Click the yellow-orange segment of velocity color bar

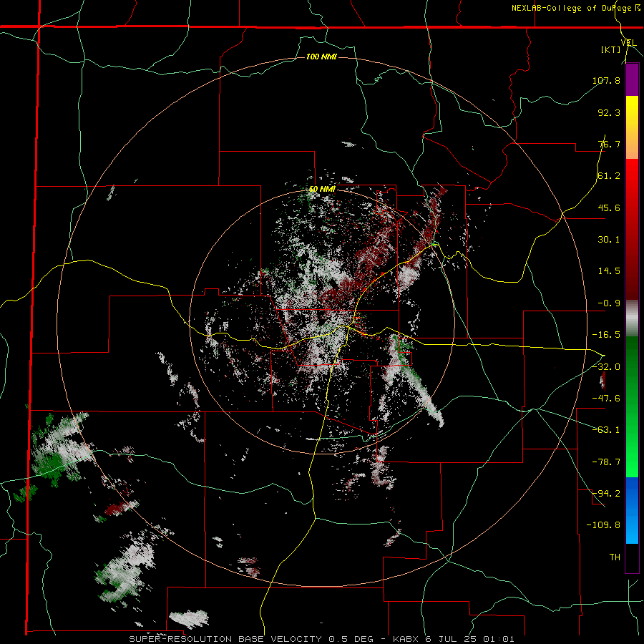(x=632, y=127)
